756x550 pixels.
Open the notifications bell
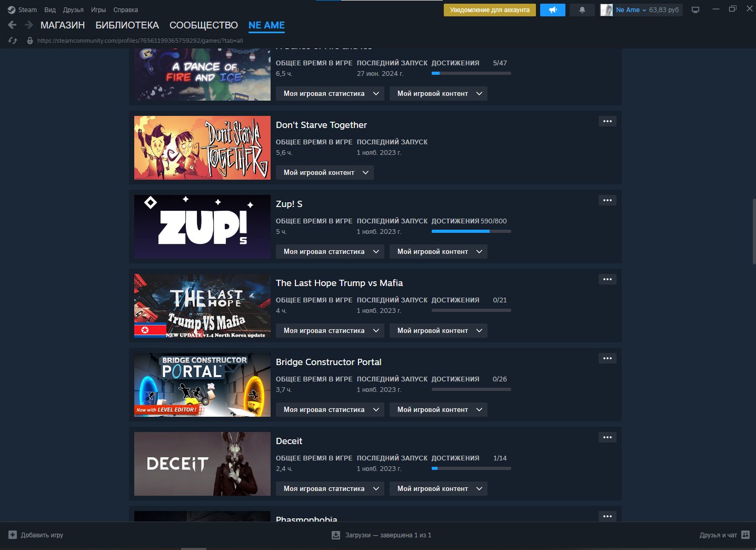pos(582,10)
